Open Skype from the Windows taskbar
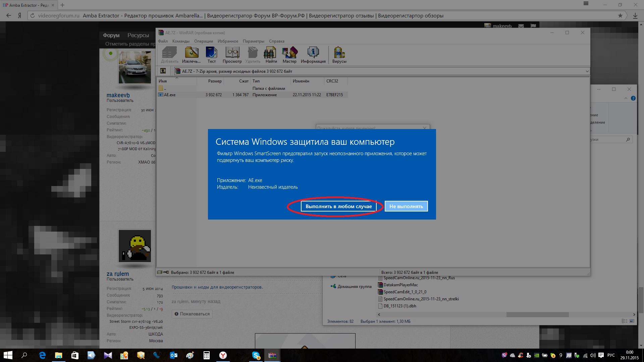 coord(256,355)
